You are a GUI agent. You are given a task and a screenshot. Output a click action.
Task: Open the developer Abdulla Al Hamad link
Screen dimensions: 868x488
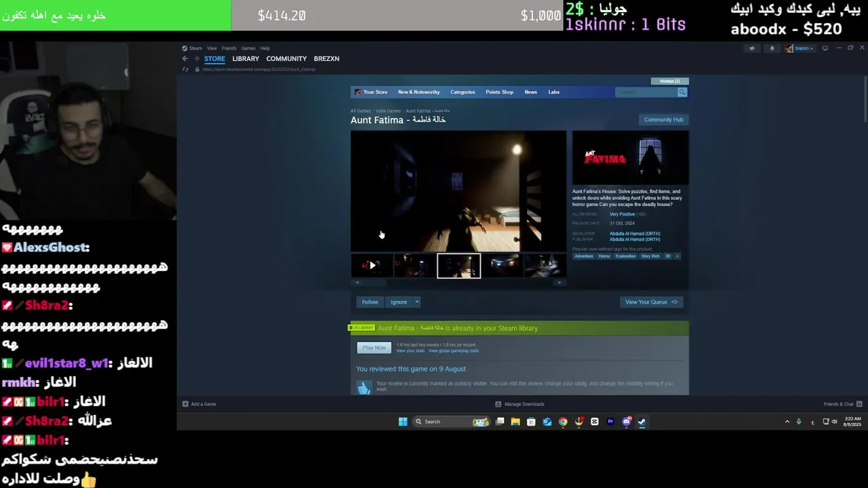[x=635, y=234]
